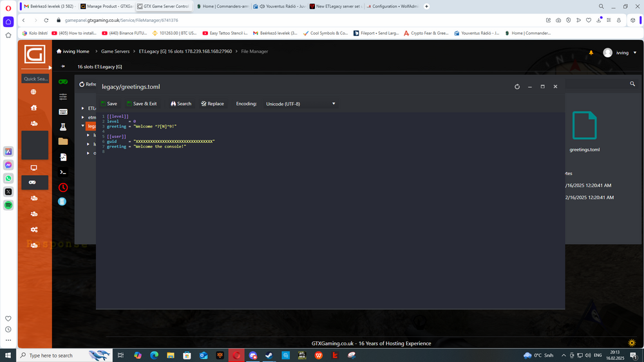This screenshot has width=644, height=362.
Task: Open a new browser tab with plus button
Action: 427,6
